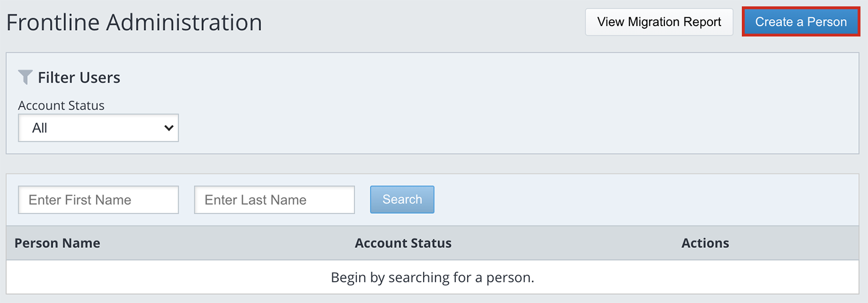
Task: Open the View Migration Report page
Action: [x=659, y=22]
